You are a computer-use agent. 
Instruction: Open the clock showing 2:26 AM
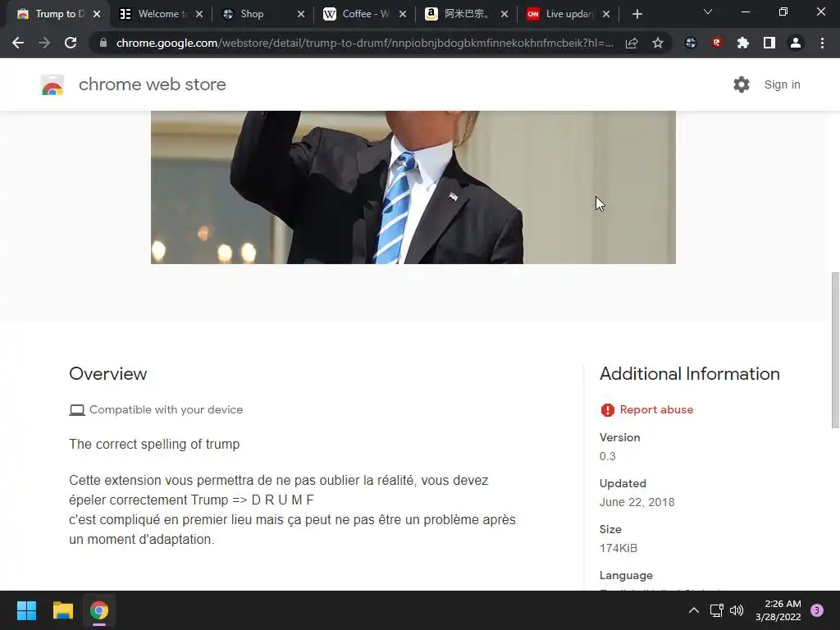tap(778, 610)
